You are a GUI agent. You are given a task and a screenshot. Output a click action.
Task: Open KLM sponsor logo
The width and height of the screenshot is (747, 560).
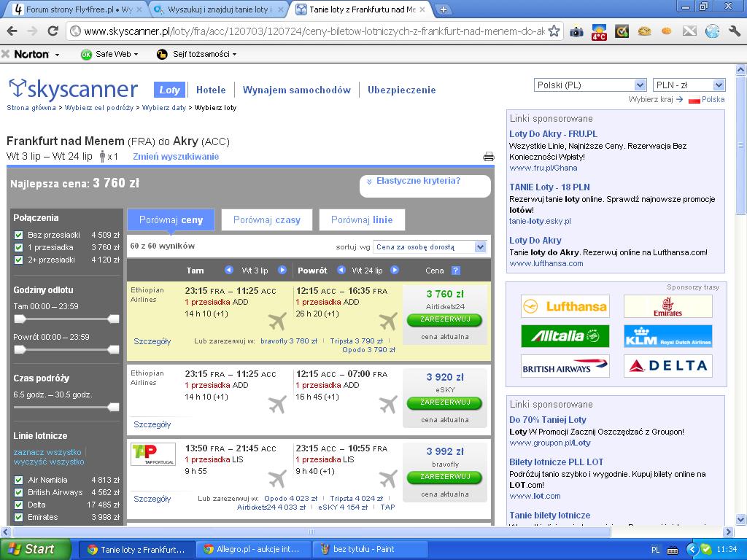[x=668, y=336]
